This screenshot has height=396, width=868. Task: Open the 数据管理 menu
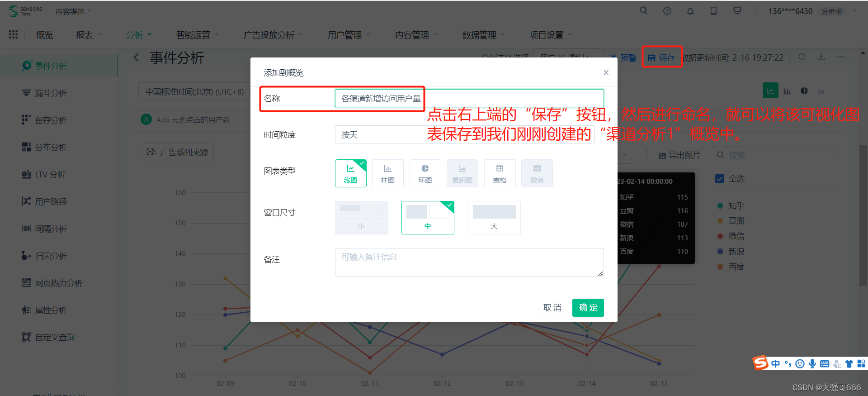pos(483,35)
